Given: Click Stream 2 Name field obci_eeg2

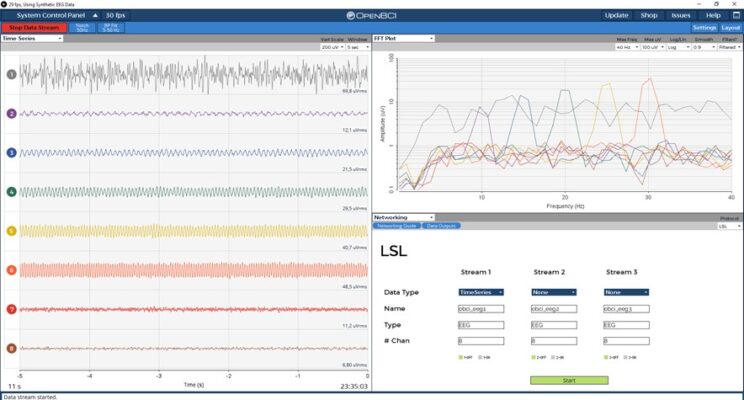Looking at the screenshot, I should click(x=554, y=309).
